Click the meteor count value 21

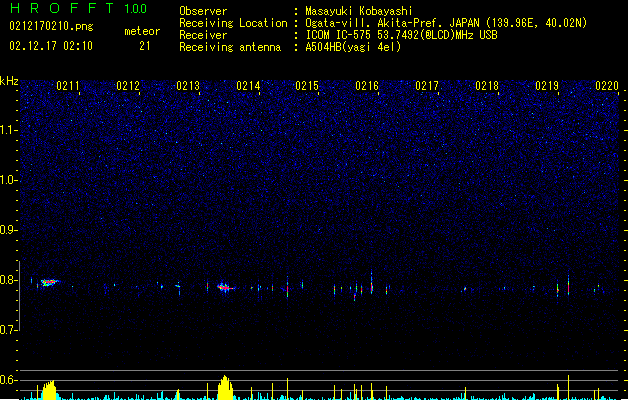point(145,46)
